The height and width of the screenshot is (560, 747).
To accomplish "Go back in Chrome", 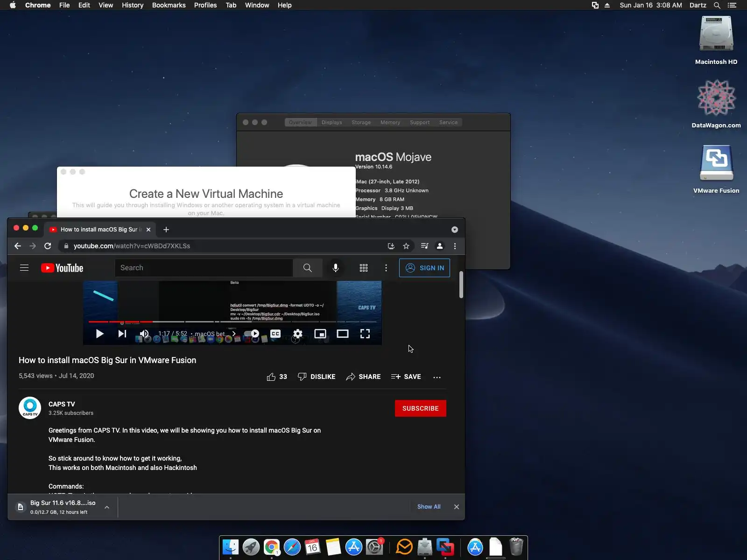I will (x=18, y=246).
